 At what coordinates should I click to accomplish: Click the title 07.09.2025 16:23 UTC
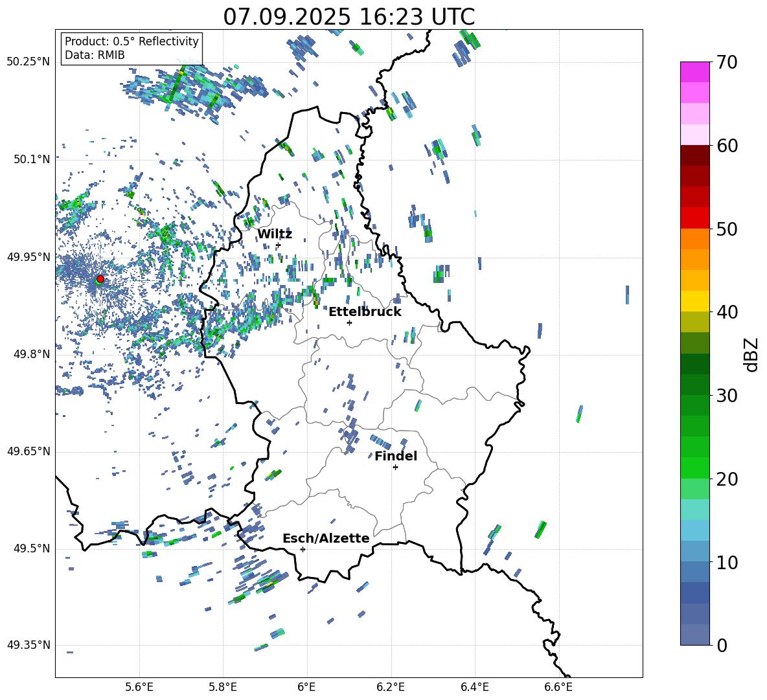pos(349,17)
